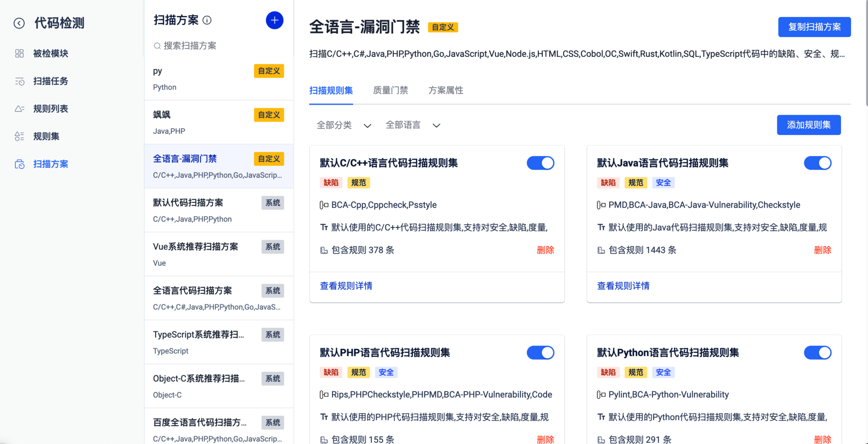Select the Object-C系统推荐 scheme
Image resolution: width=868 pixels, height=444 pixels.
click(219, 386)
